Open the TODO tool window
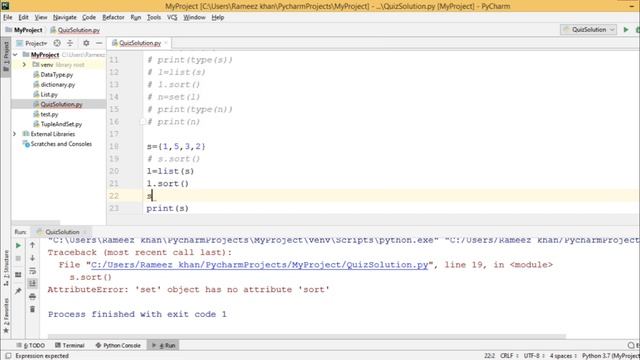The image size is (640, 360). coord(31,345)
